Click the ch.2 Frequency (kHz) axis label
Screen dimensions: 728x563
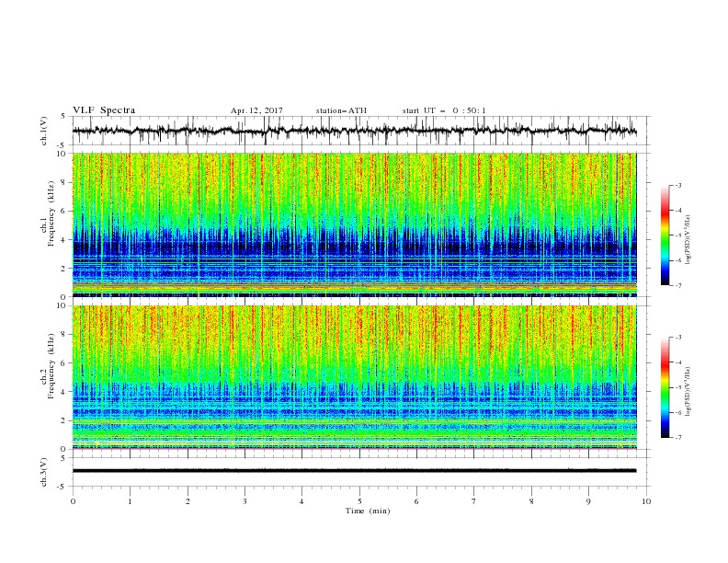tap(48, 365)
